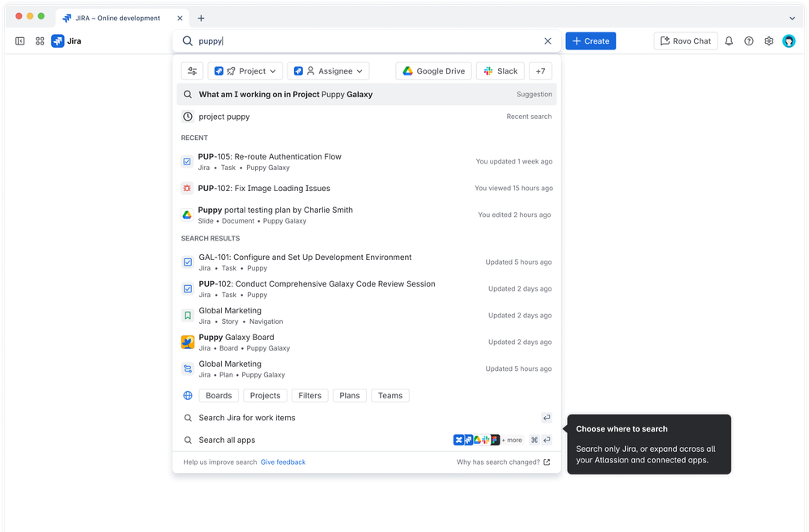The image size is (809, 532).
Task: Open Global Marketing plan result
Action: (366, 369)
